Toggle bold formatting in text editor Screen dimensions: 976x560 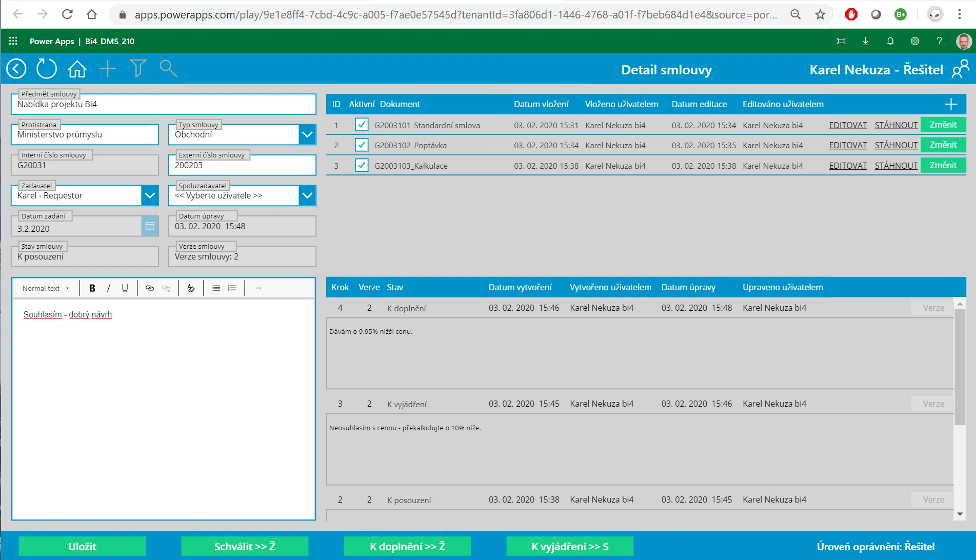click(92, 288)
